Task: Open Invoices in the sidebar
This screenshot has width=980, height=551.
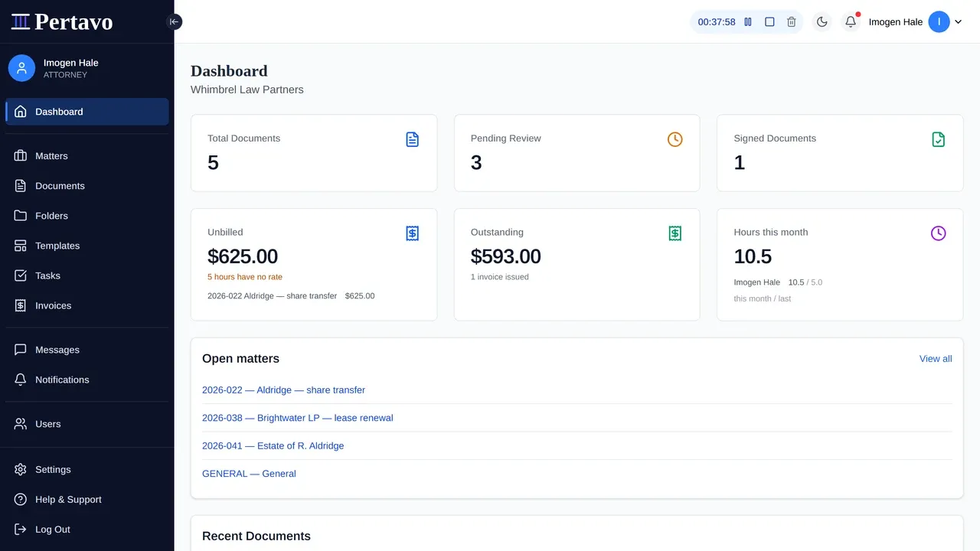Action: pyautogui.click(x=87, y=305)
